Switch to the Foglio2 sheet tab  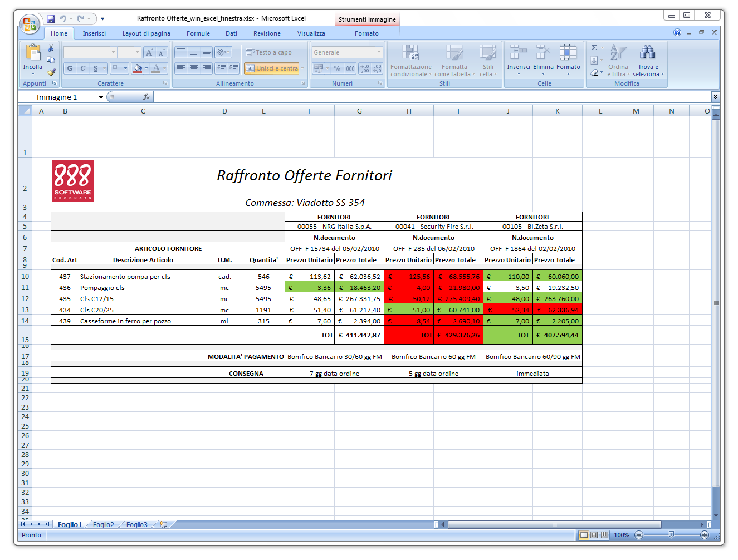tap(104, 524)
